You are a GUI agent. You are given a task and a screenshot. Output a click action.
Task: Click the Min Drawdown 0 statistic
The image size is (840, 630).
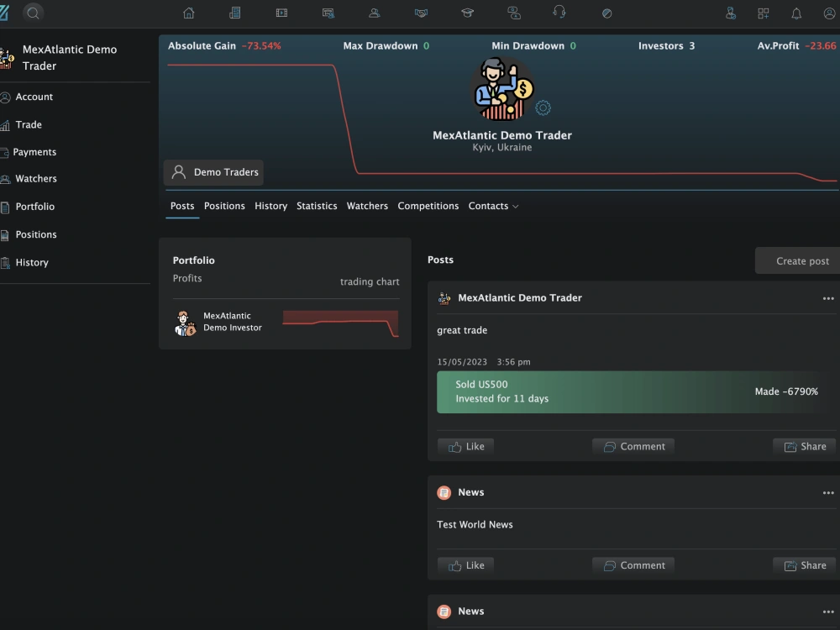point(534,46)
